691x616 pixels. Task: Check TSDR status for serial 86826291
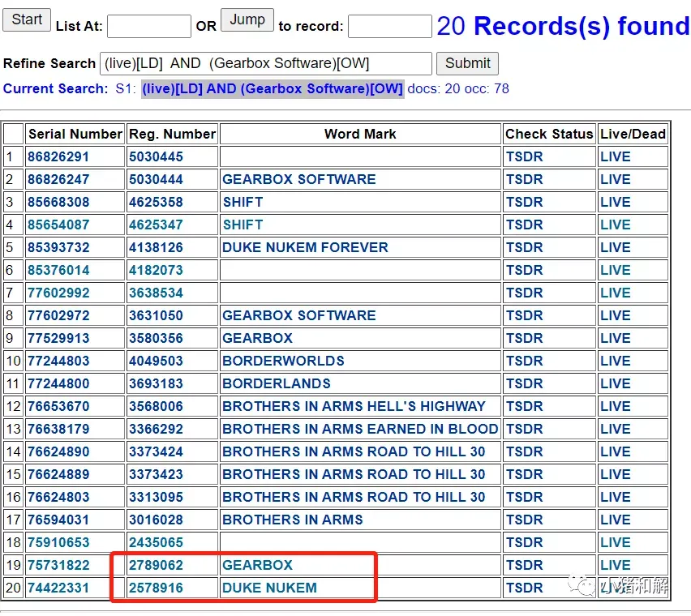click(524, 156)
